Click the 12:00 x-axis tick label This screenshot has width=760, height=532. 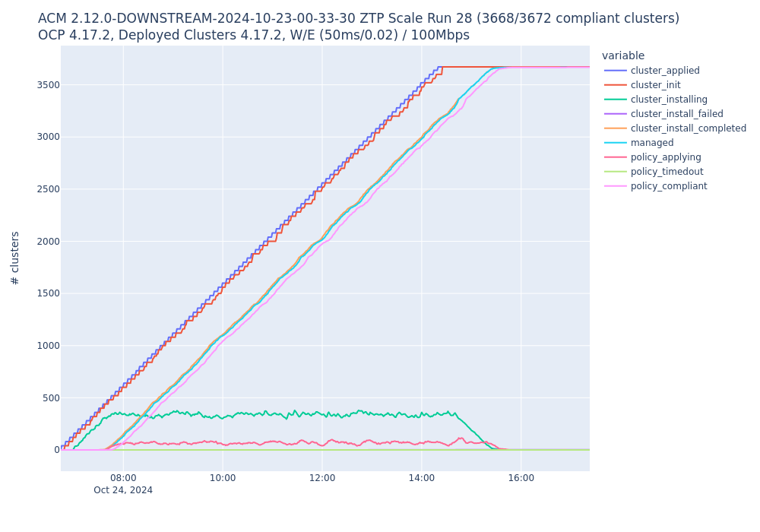click(x=322, y=478)
